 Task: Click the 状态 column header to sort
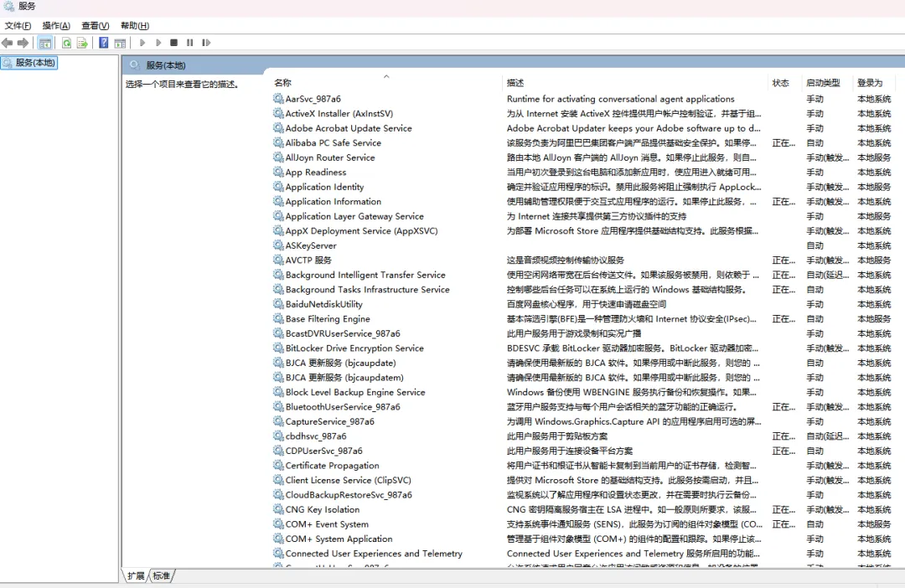pos(781,82)
